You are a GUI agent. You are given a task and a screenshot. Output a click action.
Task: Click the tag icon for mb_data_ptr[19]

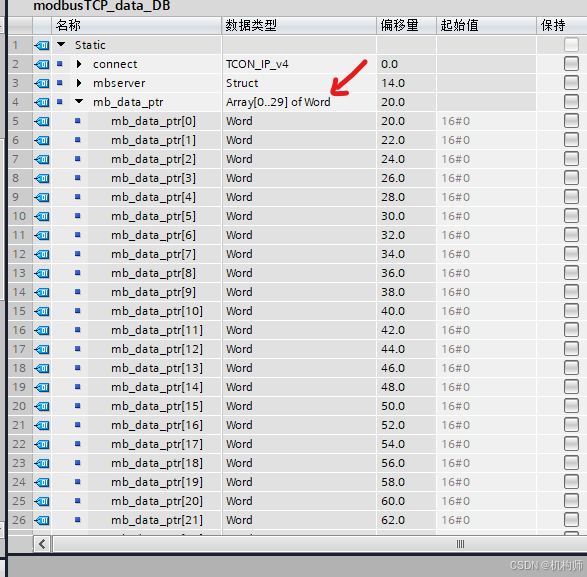[x=42, y=482]
